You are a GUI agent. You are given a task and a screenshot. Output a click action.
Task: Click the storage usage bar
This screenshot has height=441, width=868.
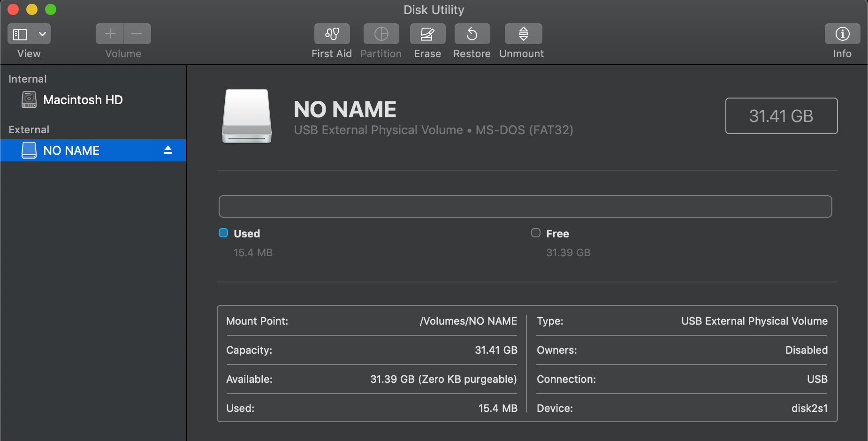(525, 206)
